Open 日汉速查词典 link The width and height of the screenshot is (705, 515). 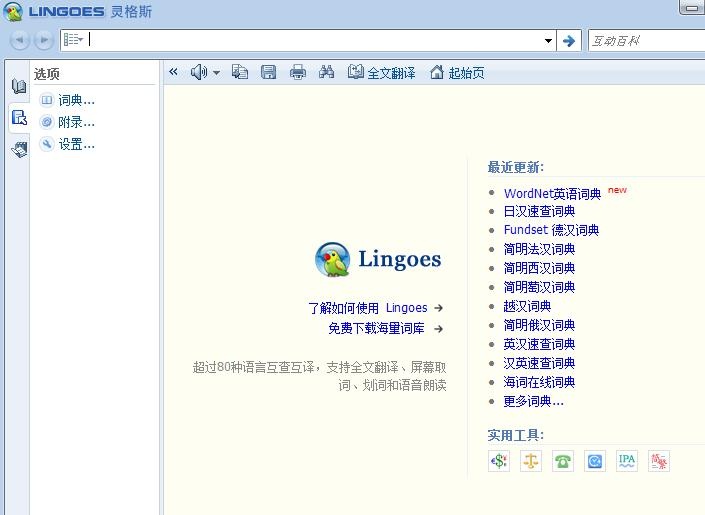tap(539, 211)
